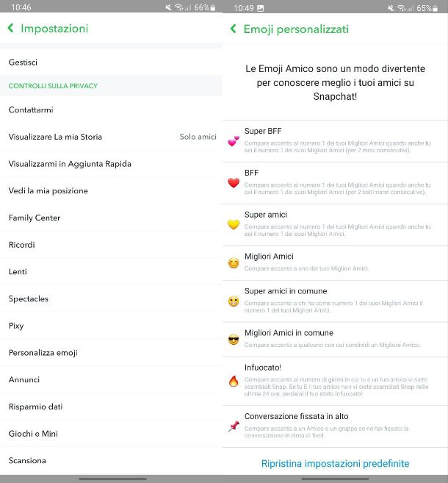Image resolution: width=448 pixels, height=483 pixels.
Task: Open the Contattarmi privacy setting
Action: 111,110
